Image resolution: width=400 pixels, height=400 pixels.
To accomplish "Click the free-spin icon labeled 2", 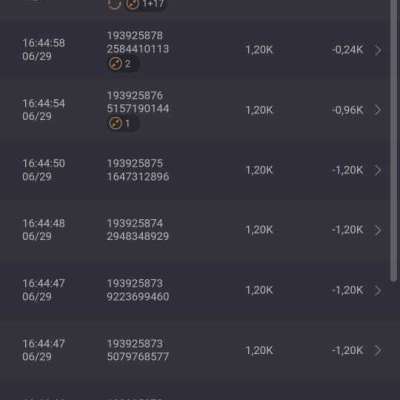I will click(x=115, y=64).
